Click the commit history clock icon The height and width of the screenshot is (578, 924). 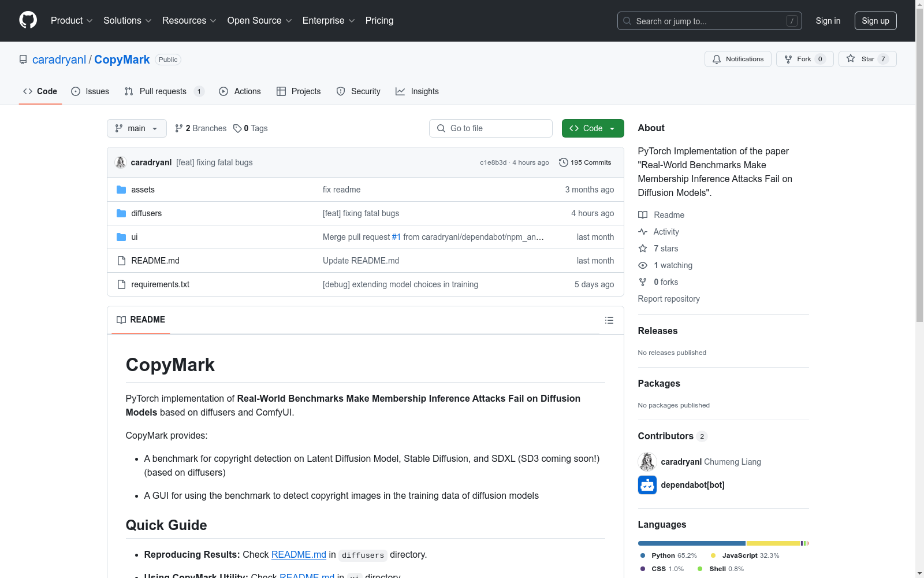[564, 162]
